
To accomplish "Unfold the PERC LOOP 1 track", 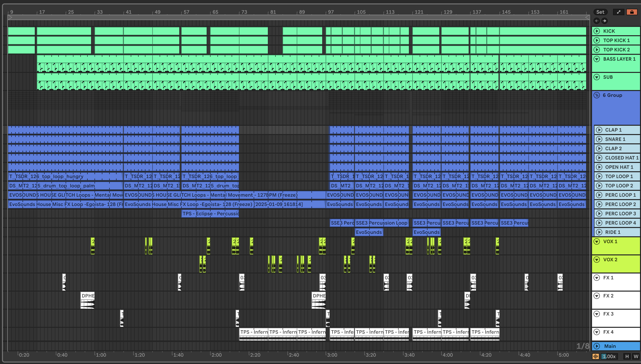I will pos(599,195).
